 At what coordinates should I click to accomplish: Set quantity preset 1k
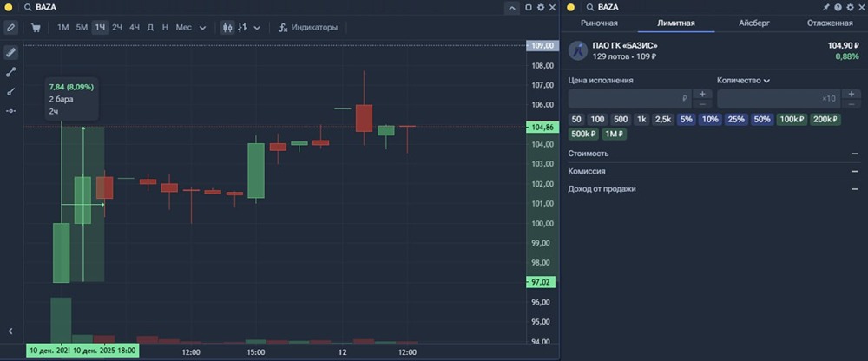click(x=641, y=119)
